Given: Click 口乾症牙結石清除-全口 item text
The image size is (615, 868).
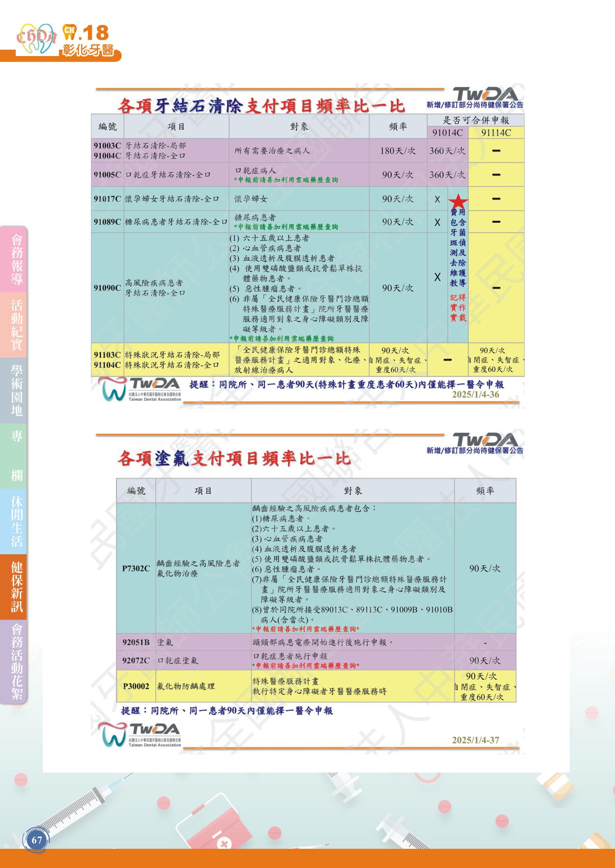Looking at the screenshot, I should pos(168,175).
